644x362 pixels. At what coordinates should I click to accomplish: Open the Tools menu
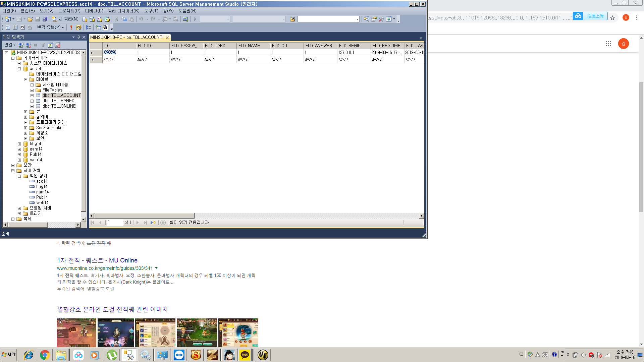coord(151,11)
